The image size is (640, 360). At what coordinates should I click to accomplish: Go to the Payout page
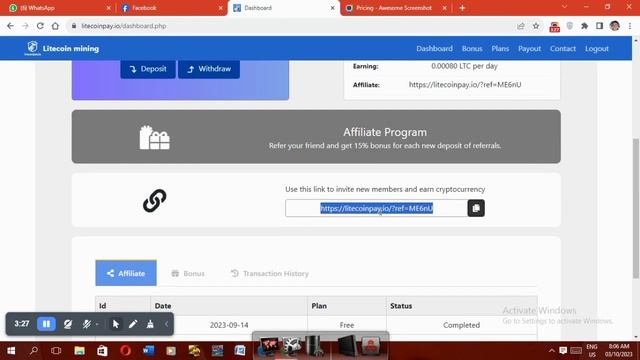[x=529, y=48]
